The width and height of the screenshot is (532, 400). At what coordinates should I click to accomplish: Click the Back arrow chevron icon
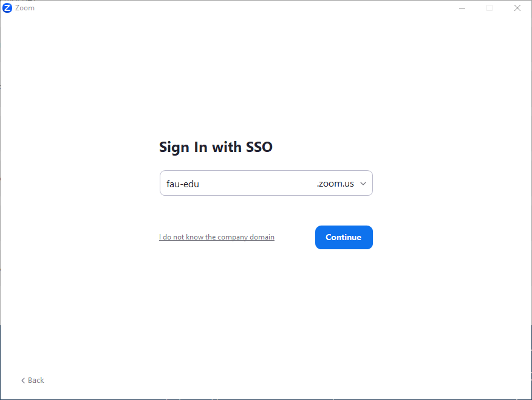pos(23,381)
